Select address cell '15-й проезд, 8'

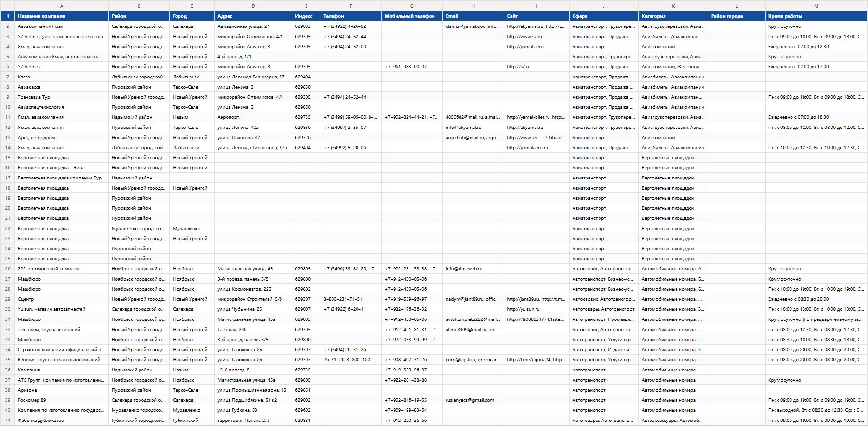[253, 370]
